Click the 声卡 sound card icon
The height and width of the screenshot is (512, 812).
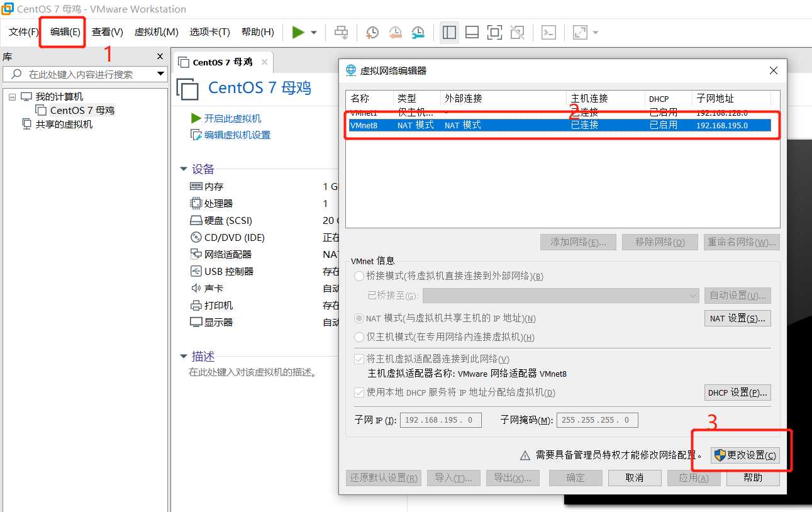pyautogui.click(x=196, y=288)
